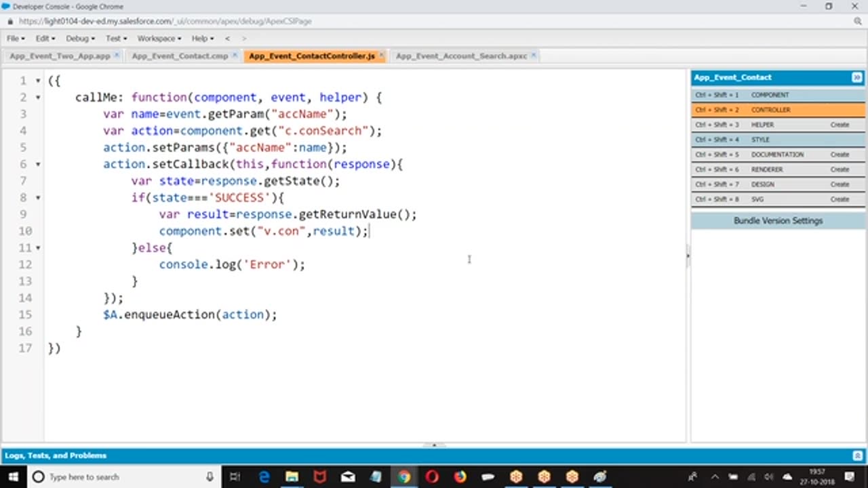
Task: Collapse code fold at line 6
Action: [x=38, y=164]
